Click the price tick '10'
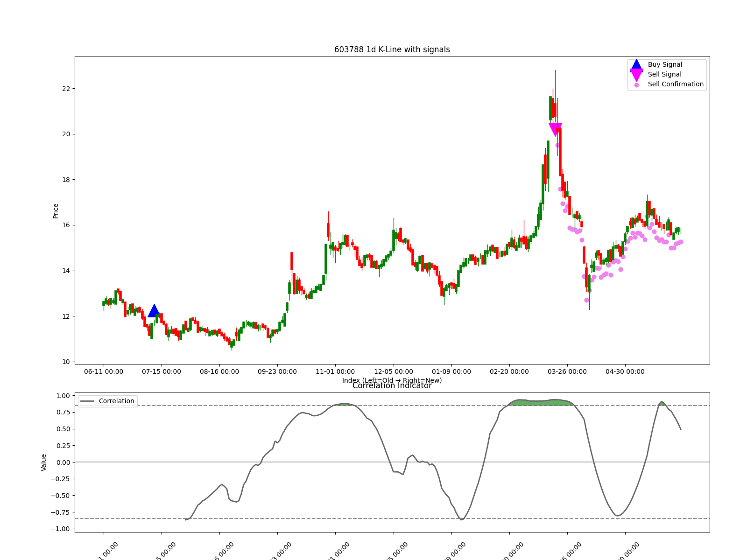The width and height of the screenshot is (747, 560). click(66, 362)
